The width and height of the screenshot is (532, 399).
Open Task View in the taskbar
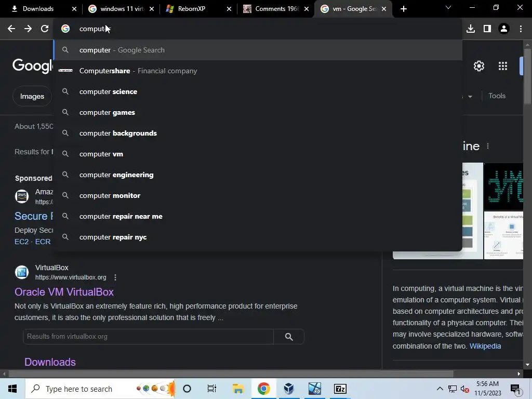(x=212, y=389)
